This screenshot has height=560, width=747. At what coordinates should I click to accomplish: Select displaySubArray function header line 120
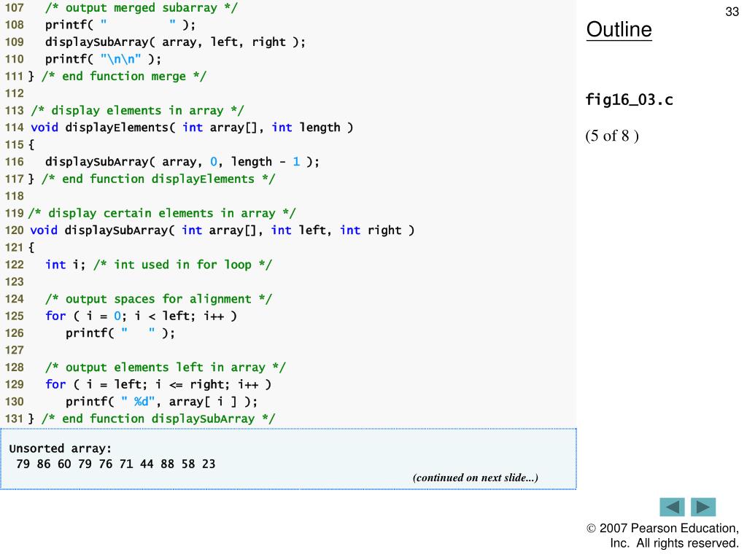coord(222,230)
